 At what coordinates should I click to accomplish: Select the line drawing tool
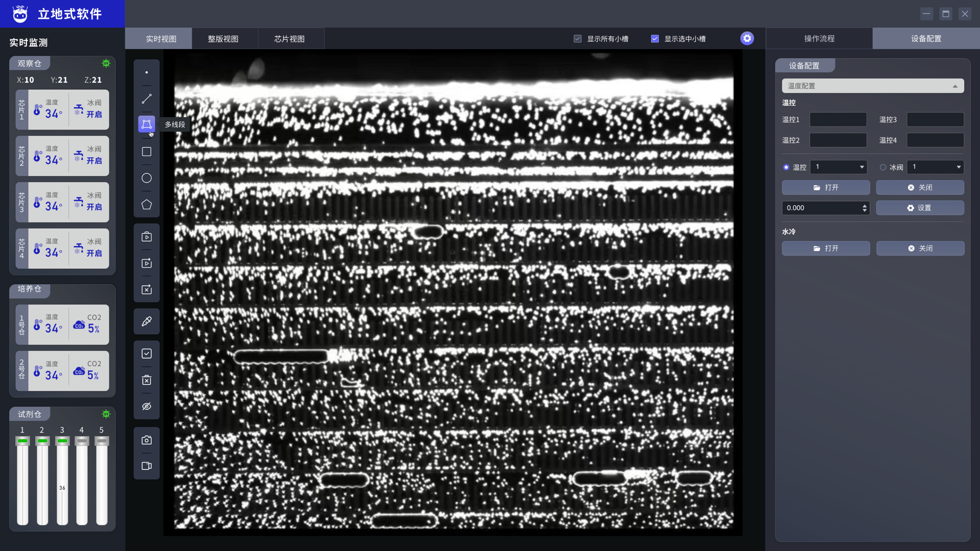146,99
